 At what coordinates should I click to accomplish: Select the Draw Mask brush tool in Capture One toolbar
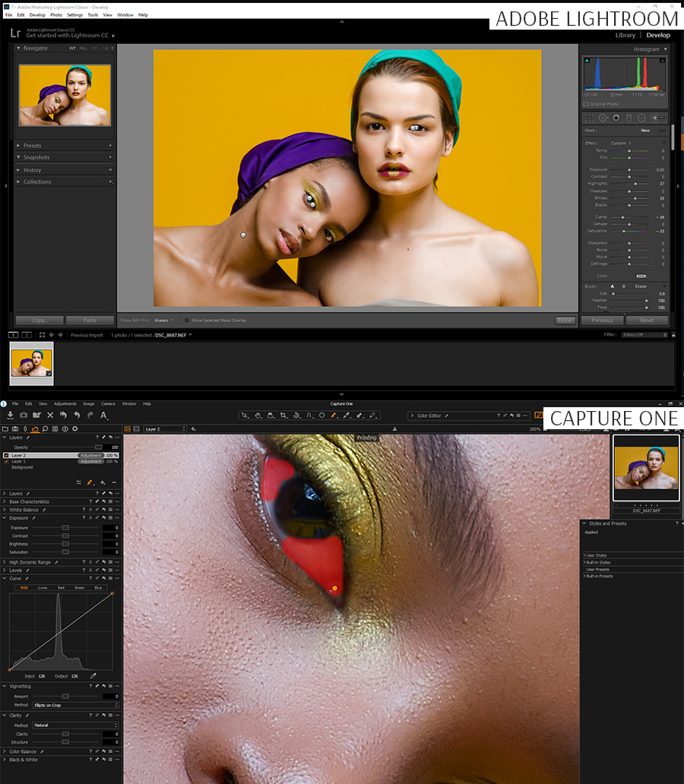click(334, 416)
